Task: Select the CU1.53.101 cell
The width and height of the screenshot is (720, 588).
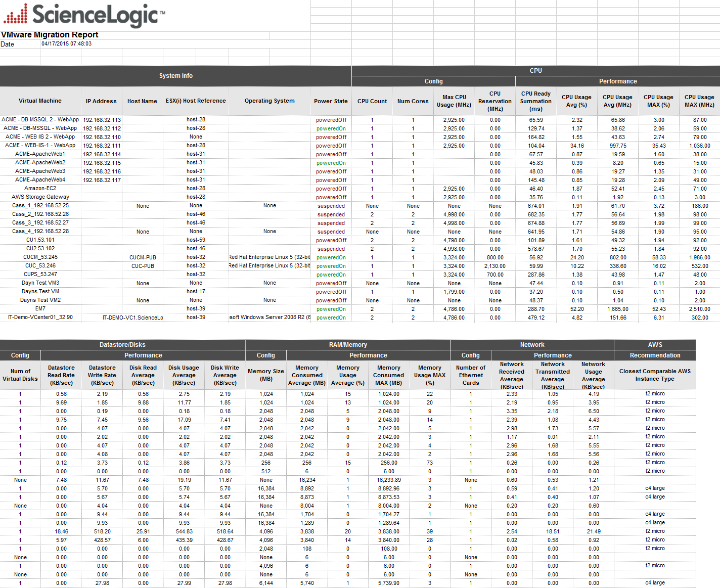Action: [x=40, y=240]
